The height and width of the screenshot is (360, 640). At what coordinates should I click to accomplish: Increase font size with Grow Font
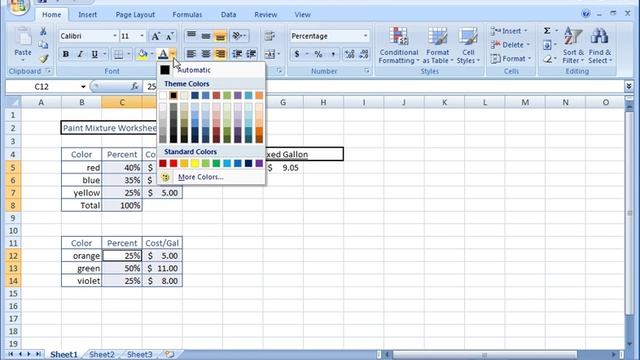click(156, 36)
